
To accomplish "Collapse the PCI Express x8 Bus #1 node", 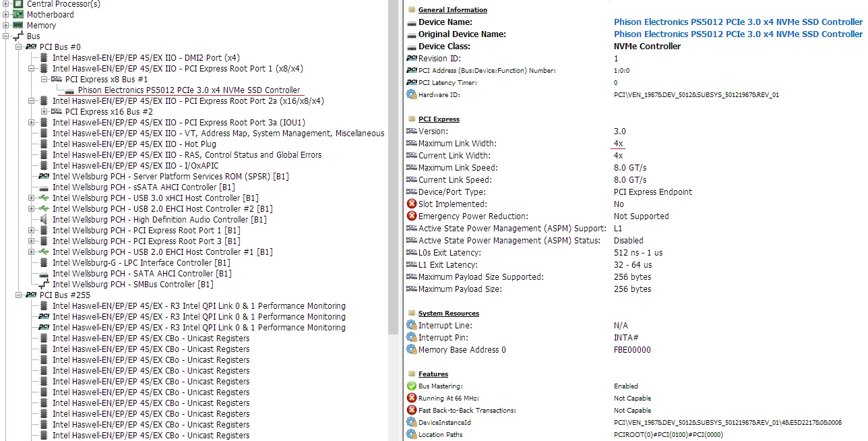I will click(x=44, y=80).
